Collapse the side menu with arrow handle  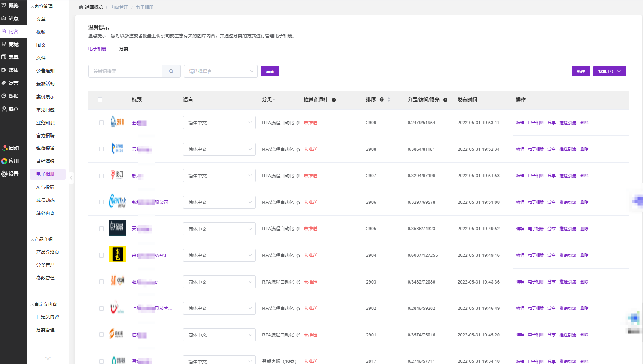(x=71, y=177)
